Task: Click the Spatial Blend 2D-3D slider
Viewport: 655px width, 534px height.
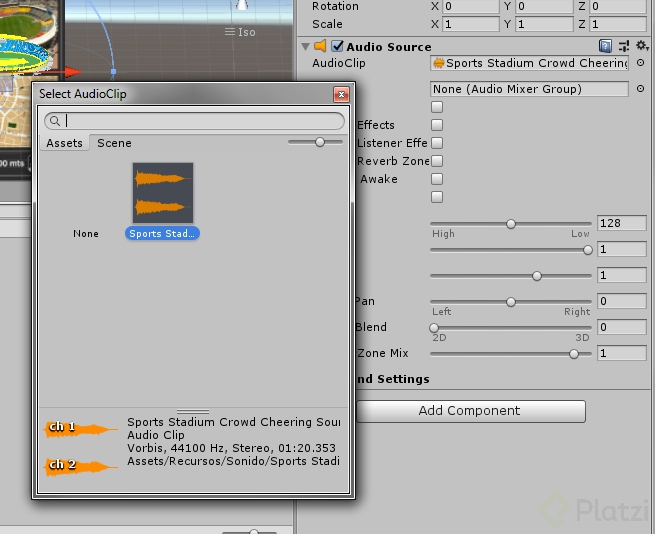Action: coord(510,328)
